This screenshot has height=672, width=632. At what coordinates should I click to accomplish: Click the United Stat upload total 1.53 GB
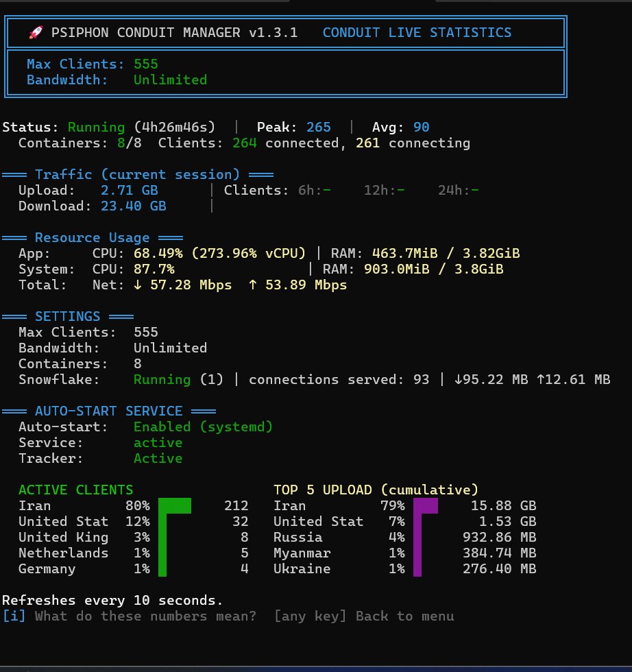click(507, 522)
